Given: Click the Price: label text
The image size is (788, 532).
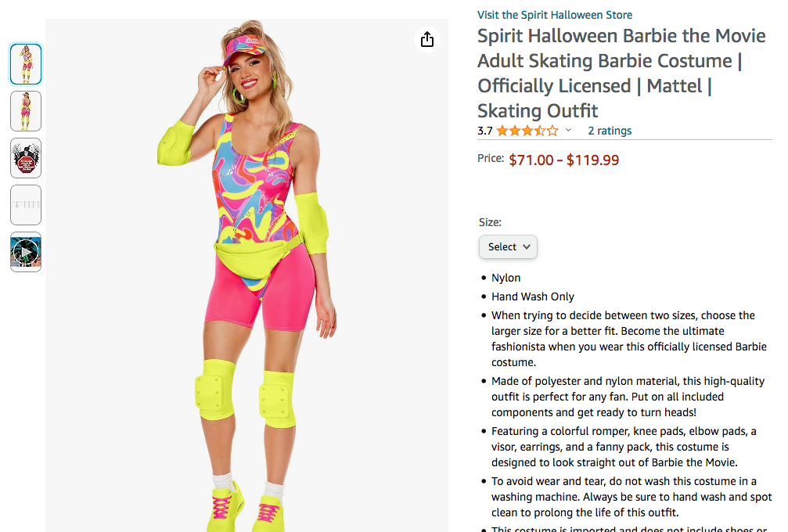Looking at the screenshot, I should pos(491,158).
